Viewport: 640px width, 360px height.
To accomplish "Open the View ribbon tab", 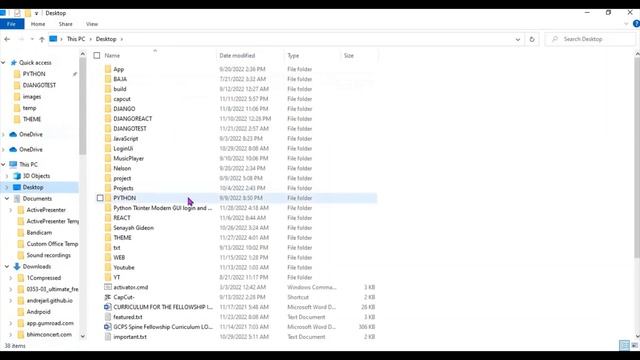I will coord(92,24).
